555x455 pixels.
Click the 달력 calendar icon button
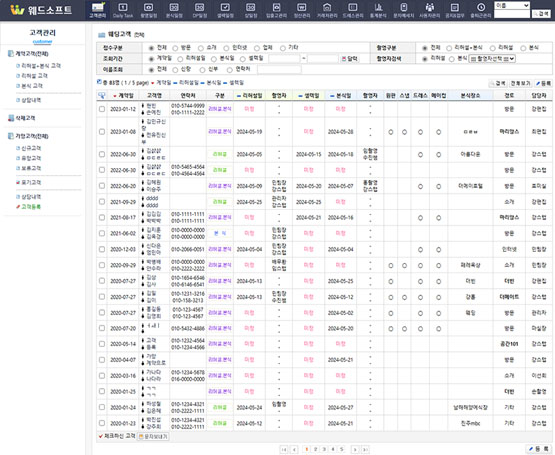349,59
